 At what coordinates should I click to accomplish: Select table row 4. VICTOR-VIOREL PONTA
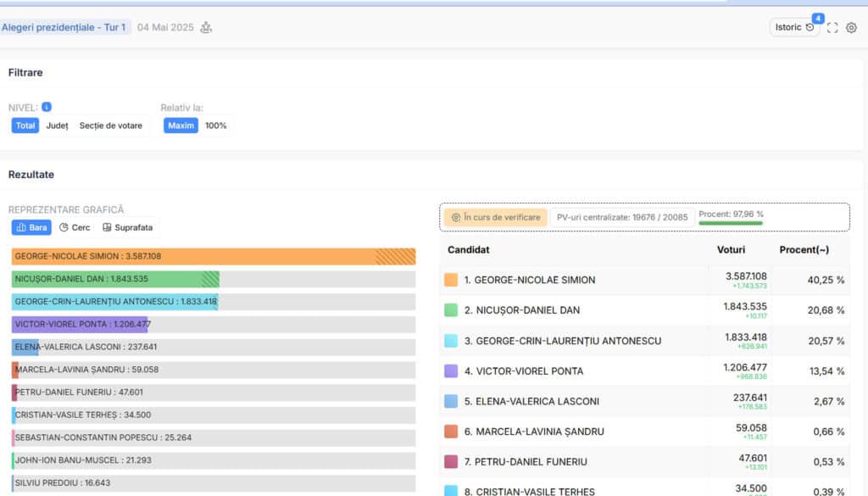point(645,371)
